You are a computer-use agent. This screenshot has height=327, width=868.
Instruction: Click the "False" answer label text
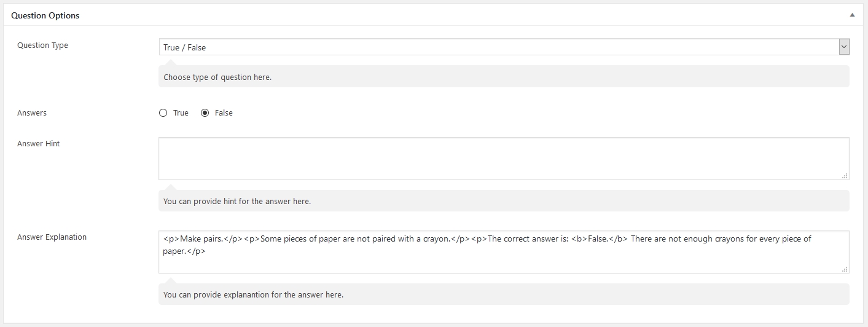pyautogui.click(x=224, y=113)
